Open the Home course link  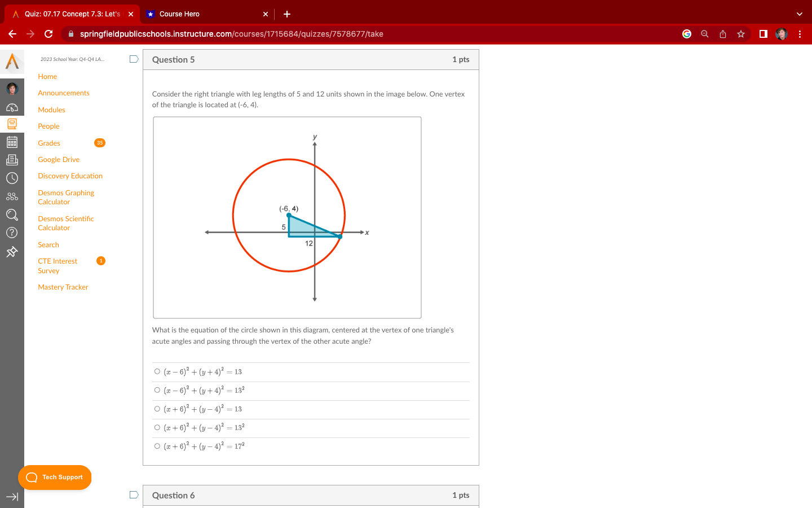47,77
